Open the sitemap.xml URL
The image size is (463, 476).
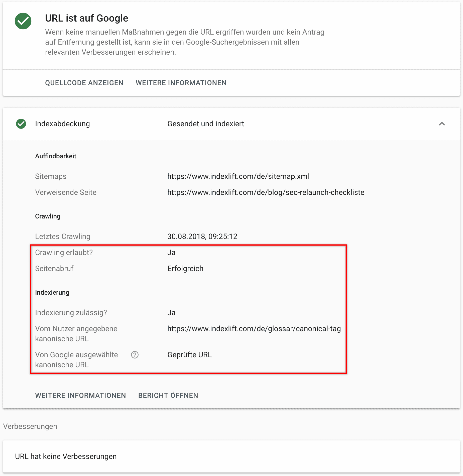(x=238, y=176)
